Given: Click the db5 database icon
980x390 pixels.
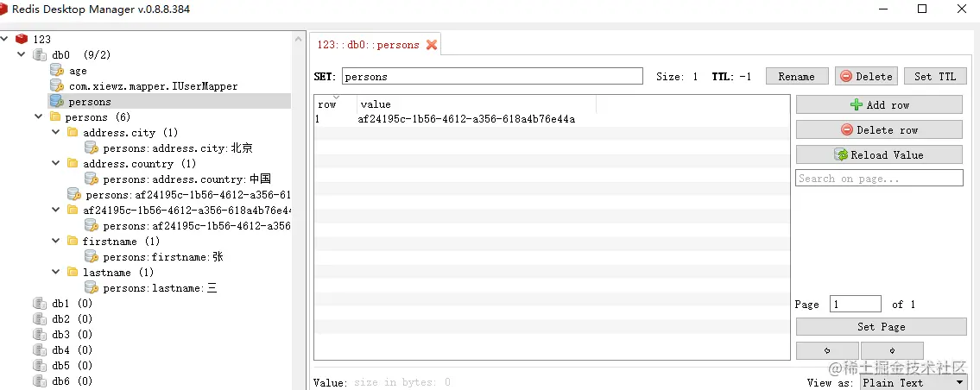Looking at the screenshot, I should 40,366.
